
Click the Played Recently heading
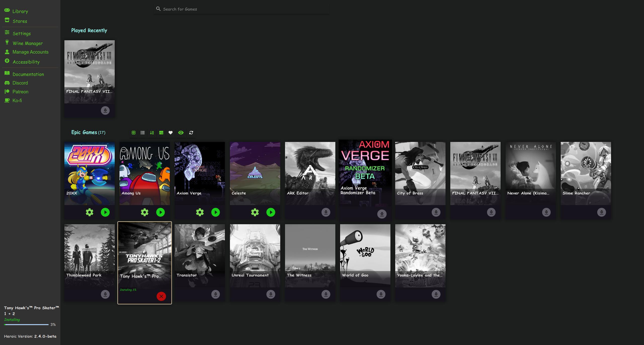click(89, 30)
